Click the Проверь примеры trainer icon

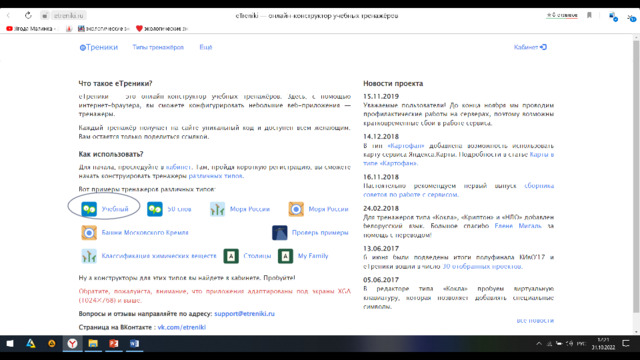280,233
